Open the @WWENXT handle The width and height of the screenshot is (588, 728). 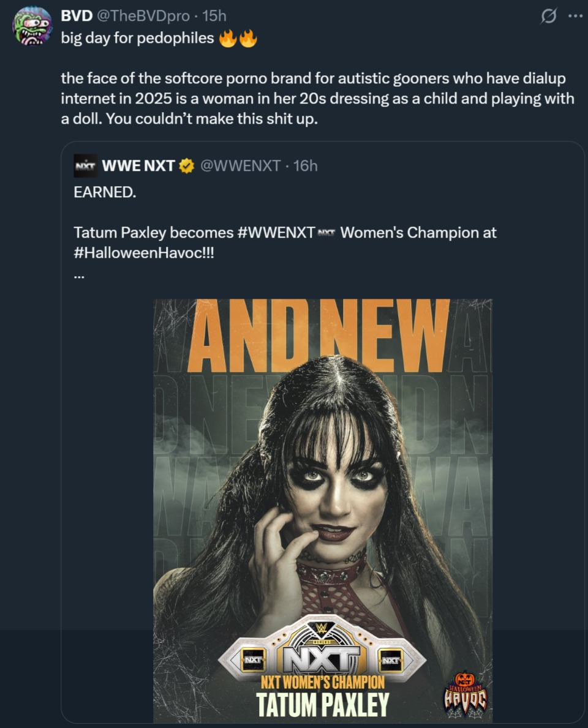pos(240,166)
